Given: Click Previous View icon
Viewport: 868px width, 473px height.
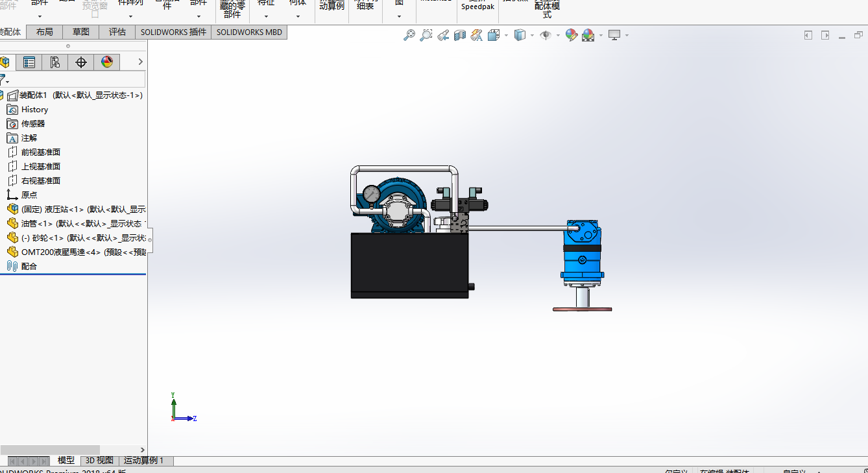Looking at the screenshot, I should [x=443, y=35].
